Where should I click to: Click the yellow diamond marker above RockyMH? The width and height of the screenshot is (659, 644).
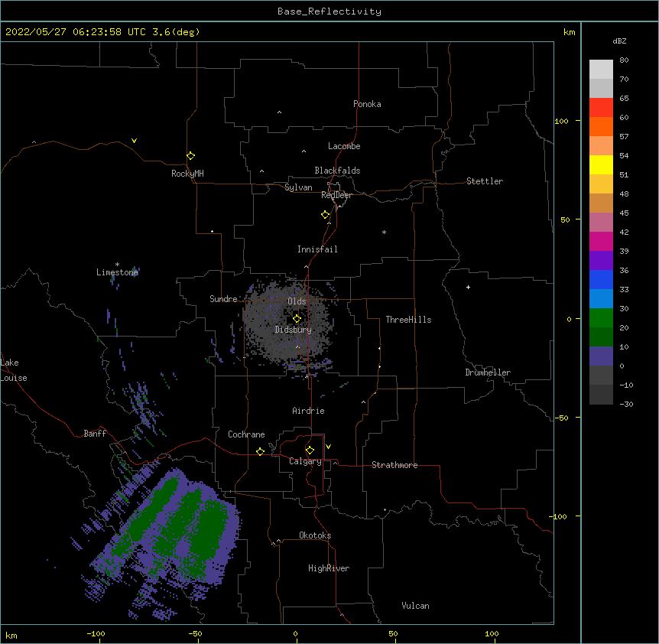(x=190, y=156)
